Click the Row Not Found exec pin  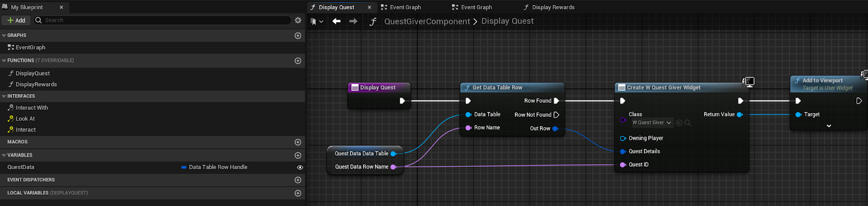[556, 115]
